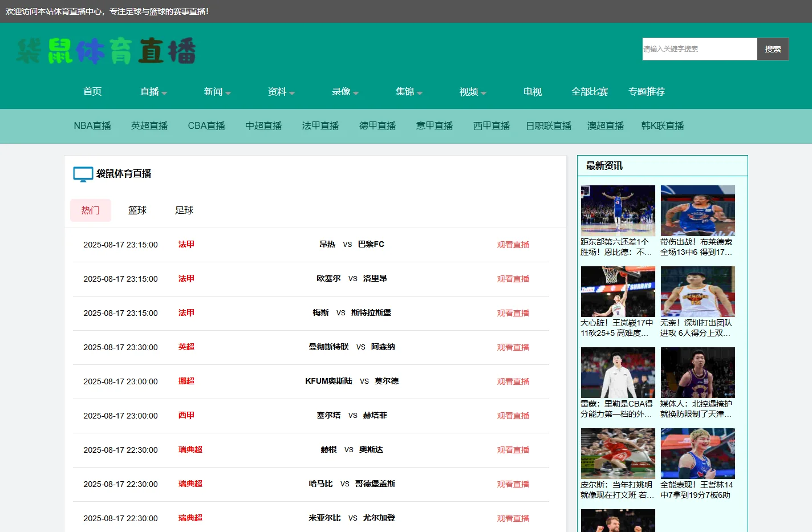The width and height of the screenshot is (812, 532).
Task: Open the CBA直播 link
Action: pos(206,126)
